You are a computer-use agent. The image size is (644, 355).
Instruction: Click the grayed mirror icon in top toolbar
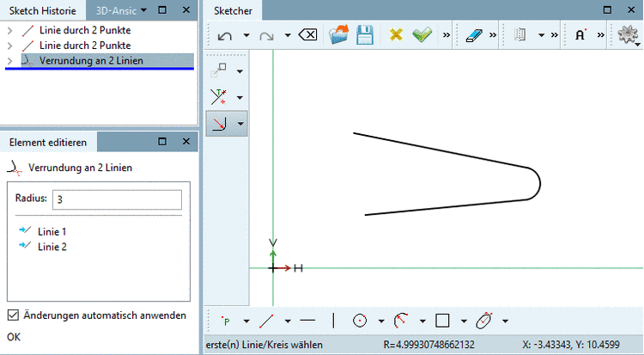(520, 35)
